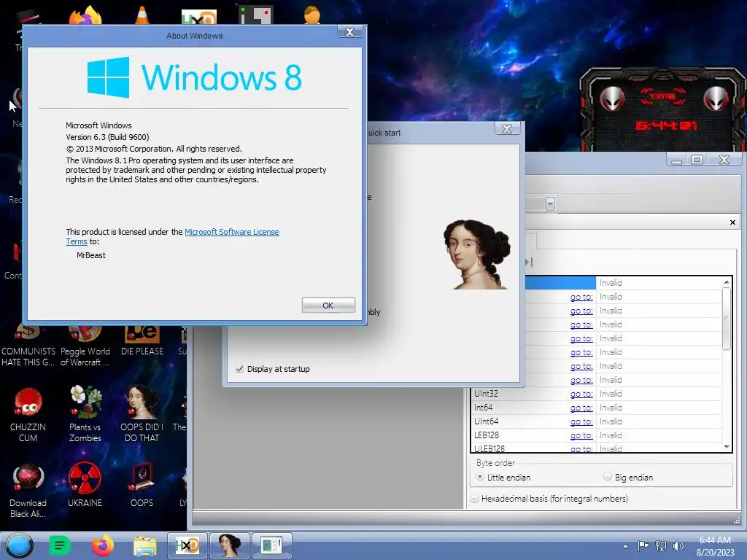Open the taskbar clock showing 6:44 AM

tap(715, 545)
